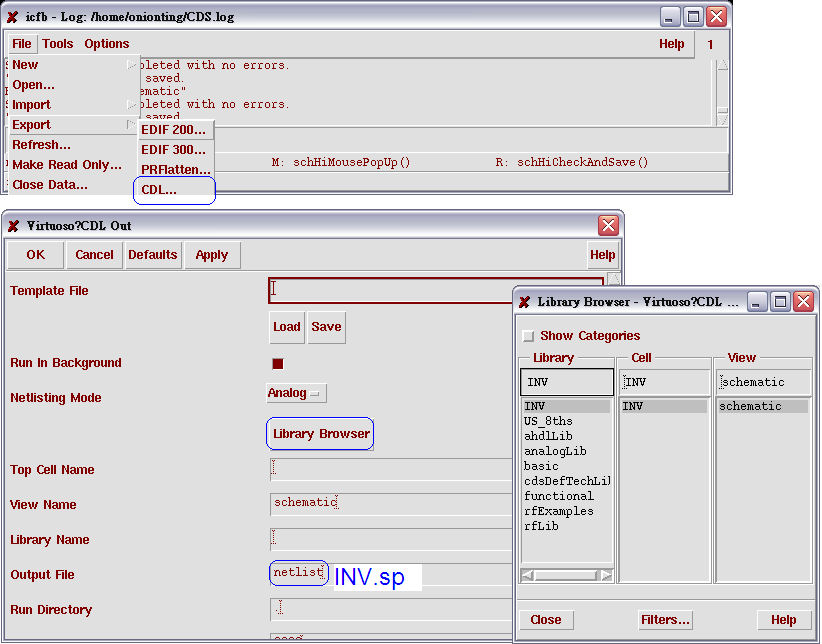Click Defaults in the CDL Out dialog
The height and width of the screenshot is (644, 822).
pyautogui.click(x=153, y=255)
